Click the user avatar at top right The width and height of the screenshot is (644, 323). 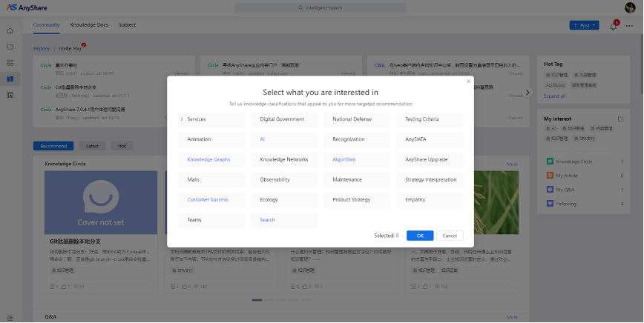point(630,7)
